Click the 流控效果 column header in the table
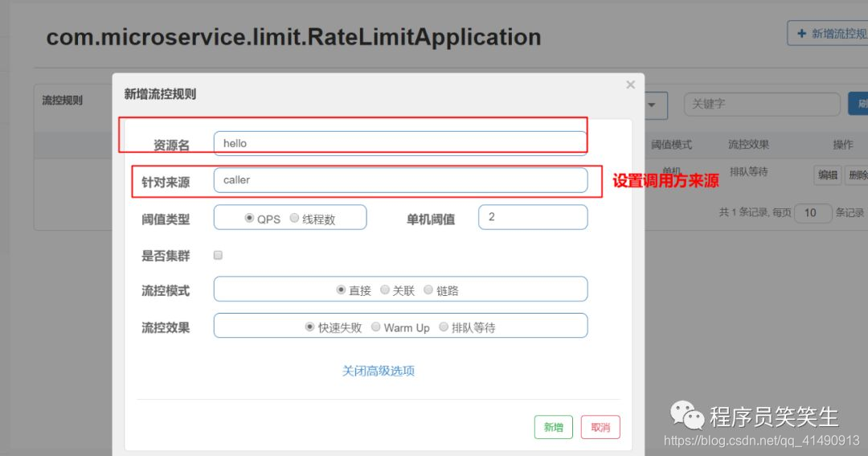The image size is (868, 456). 748,145
